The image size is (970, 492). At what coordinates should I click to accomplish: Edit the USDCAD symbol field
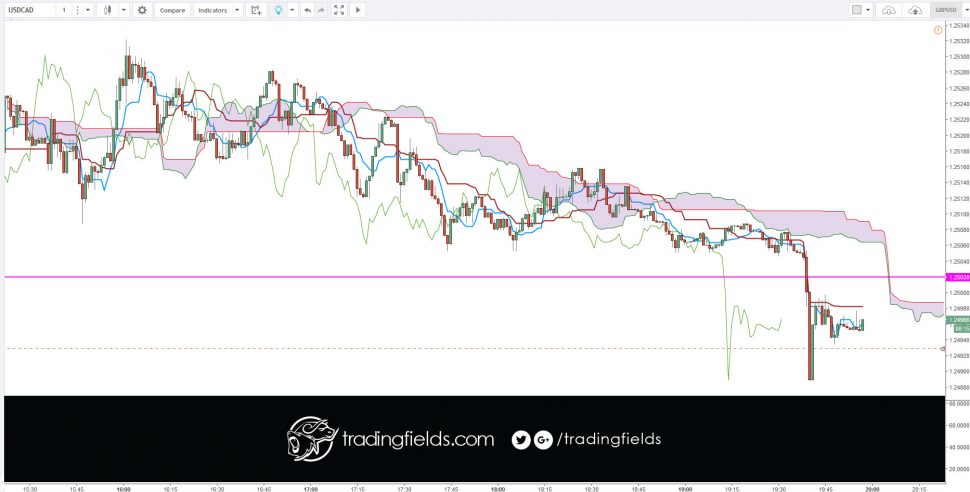tap(29, 10)
